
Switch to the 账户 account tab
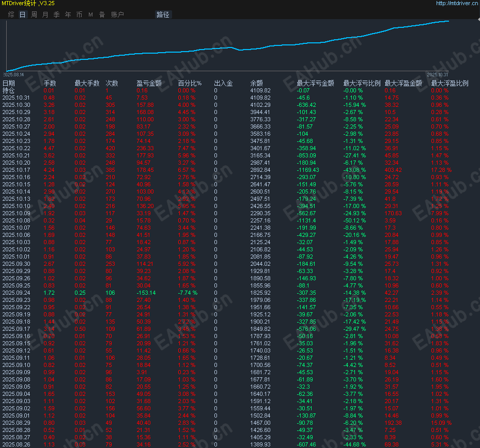[117, 14]
